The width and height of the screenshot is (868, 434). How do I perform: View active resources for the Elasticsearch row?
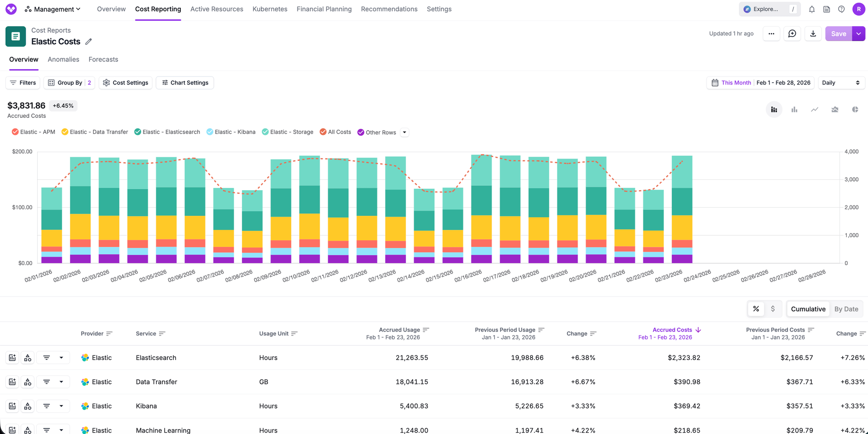click(x=28, y=357)
